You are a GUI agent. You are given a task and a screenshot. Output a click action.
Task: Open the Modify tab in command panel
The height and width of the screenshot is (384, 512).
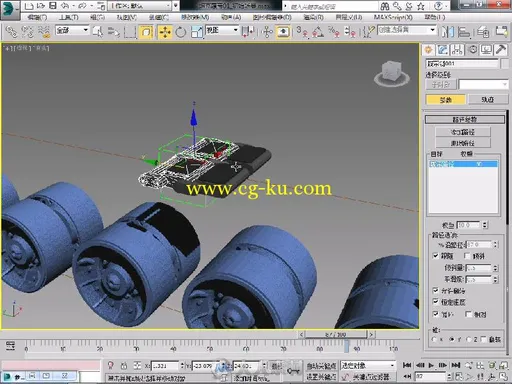[443, 50]
